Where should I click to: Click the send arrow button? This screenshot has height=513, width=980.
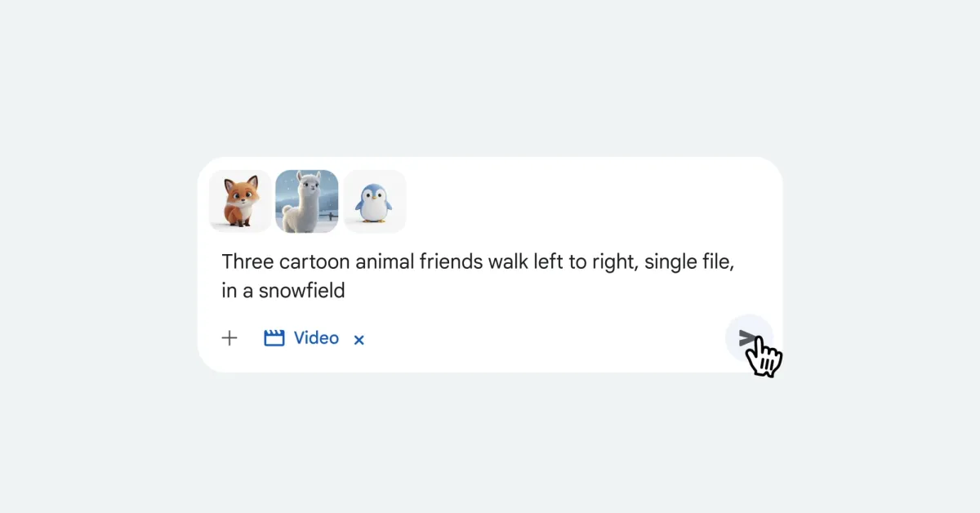pyautogui.click(x=747, y=338)
